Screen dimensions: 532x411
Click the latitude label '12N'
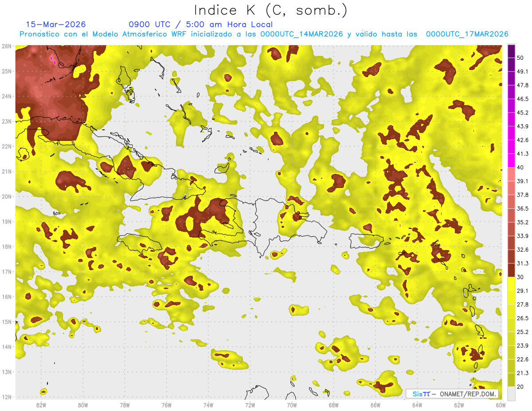tap(7, 397)
